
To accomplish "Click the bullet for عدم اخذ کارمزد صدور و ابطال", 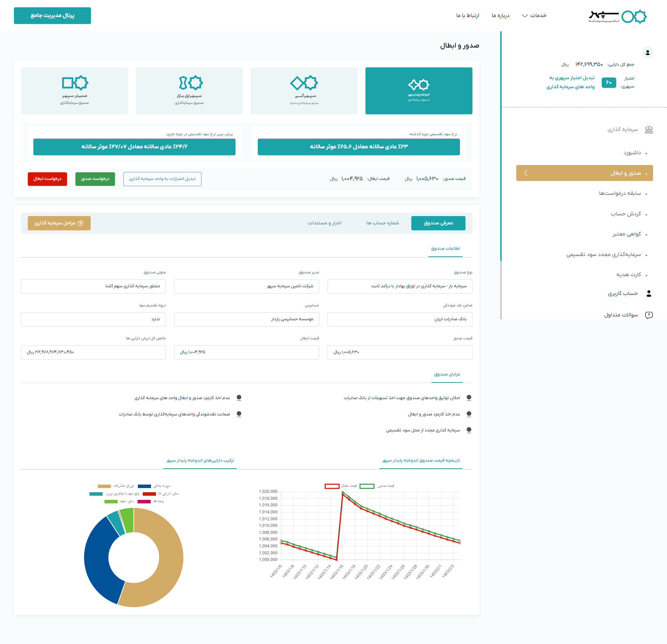I will (x=469, y=414).
